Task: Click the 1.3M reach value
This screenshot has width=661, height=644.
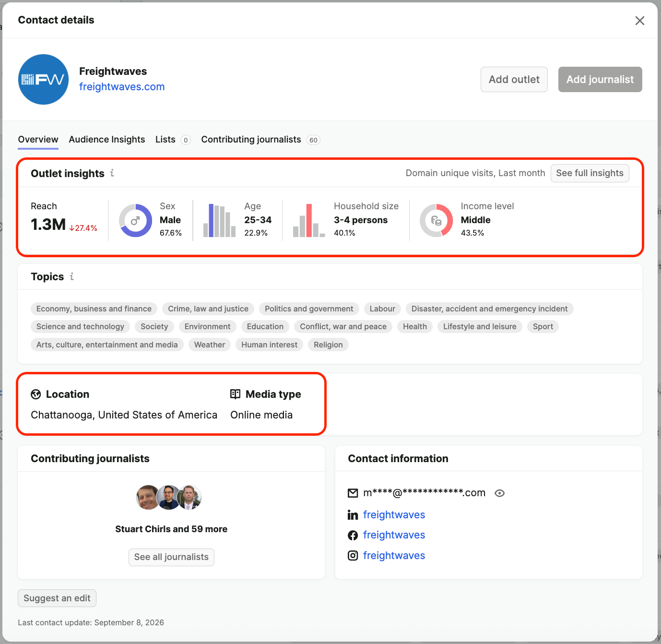Action: click(x=48, y=224)
